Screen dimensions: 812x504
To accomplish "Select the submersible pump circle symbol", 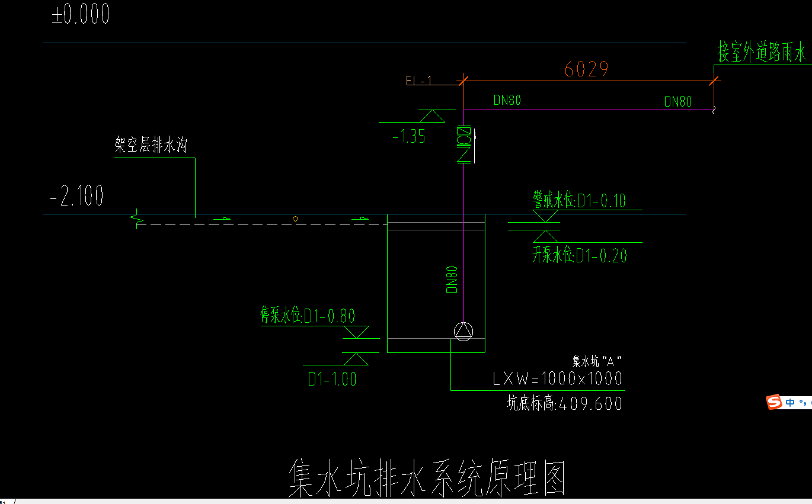I will point(463,331).
